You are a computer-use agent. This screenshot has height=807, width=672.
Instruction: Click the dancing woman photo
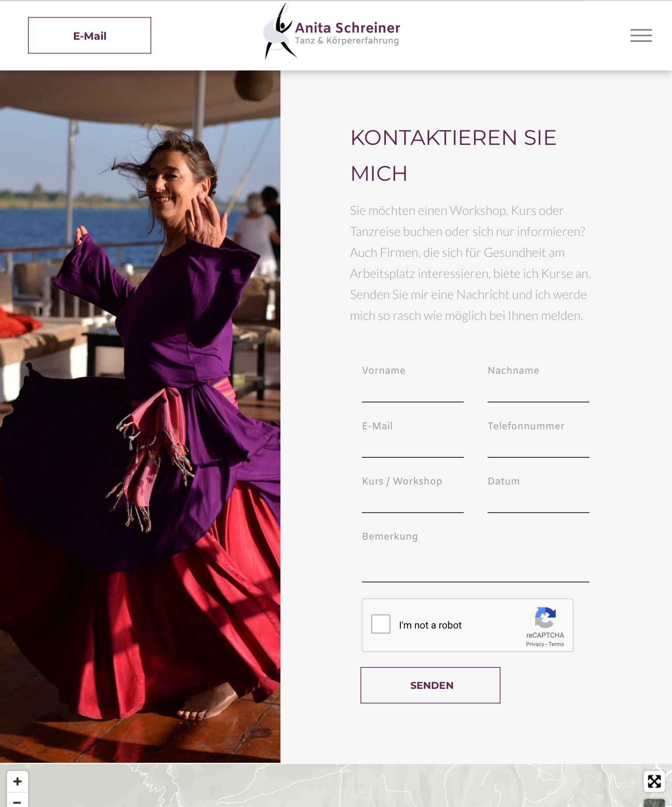[x=140, y=417]
